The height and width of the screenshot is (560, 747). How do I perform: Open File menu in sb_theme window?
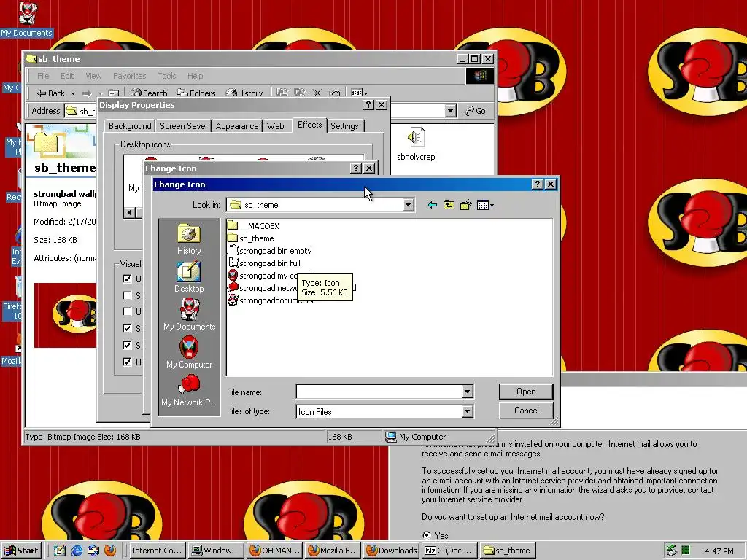pyautogui.click(x=43, y=76)
